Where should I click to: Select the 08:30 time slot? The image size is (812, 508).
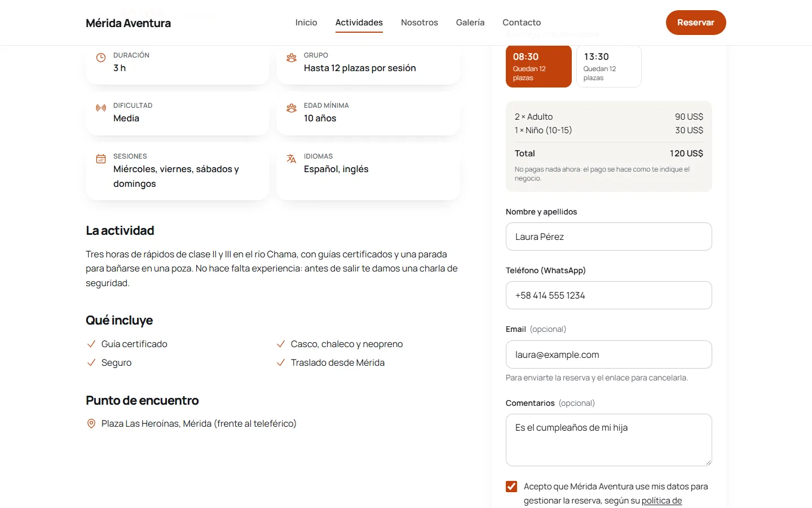click(x=539, y=66)
